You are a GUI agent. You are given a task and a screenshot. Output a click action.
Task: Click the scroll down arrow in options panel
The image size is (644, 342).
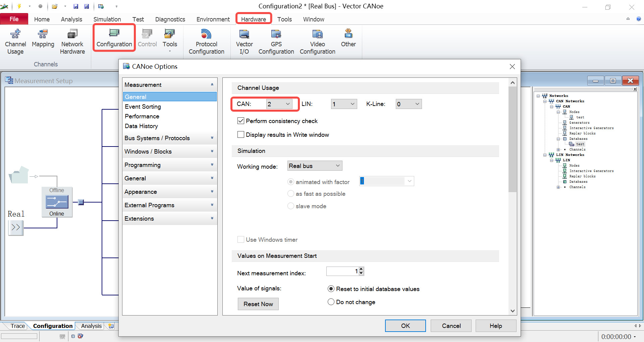[x=512, y=311]
